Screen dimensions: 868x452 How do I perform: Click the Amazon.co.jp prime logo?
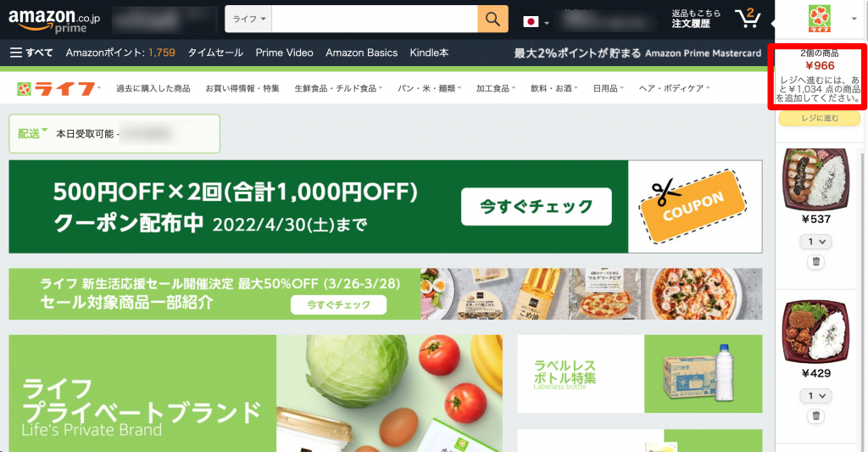pos(53,20)
